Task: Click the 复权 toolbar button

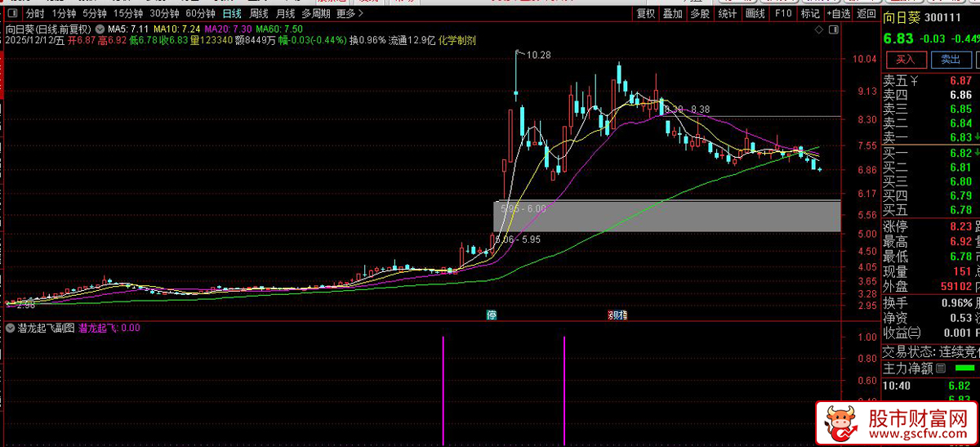Action: tap(646, 13)
